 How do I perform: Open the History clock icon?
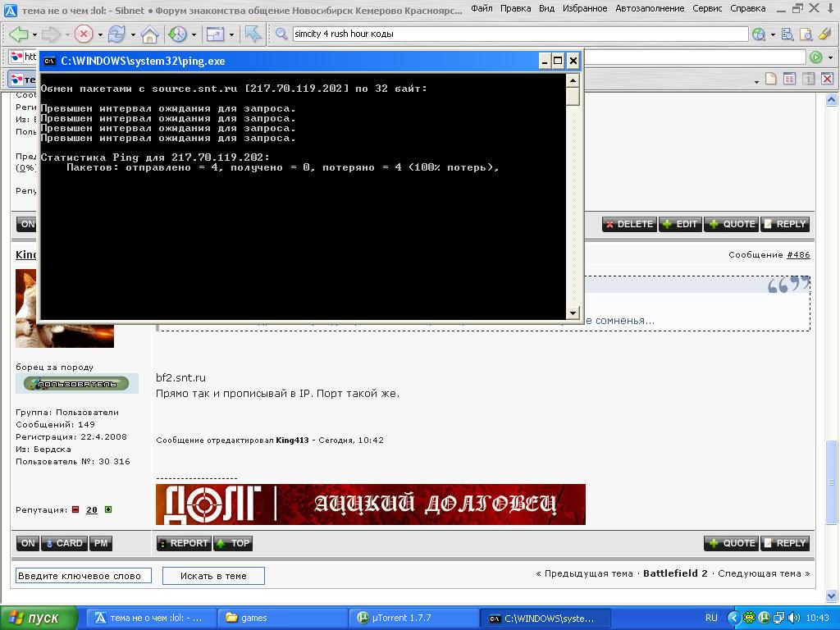click(x=177, y=34)
